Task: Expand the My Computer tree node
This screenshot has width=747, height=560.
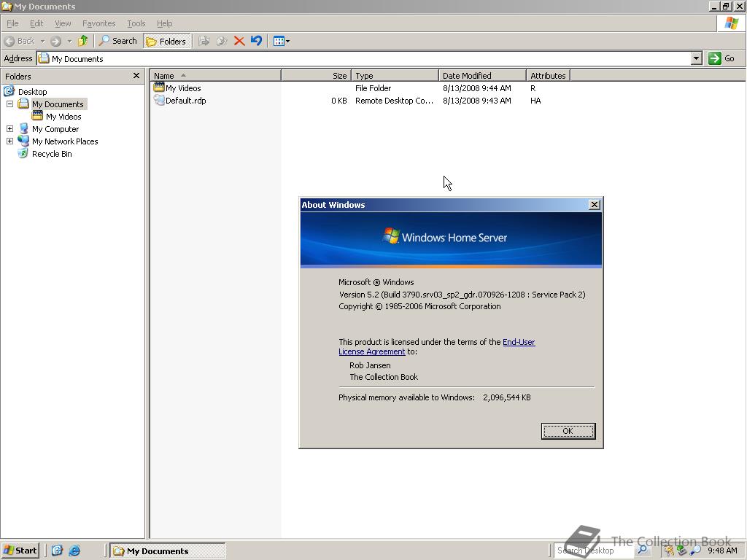Action: click(9, 128)
